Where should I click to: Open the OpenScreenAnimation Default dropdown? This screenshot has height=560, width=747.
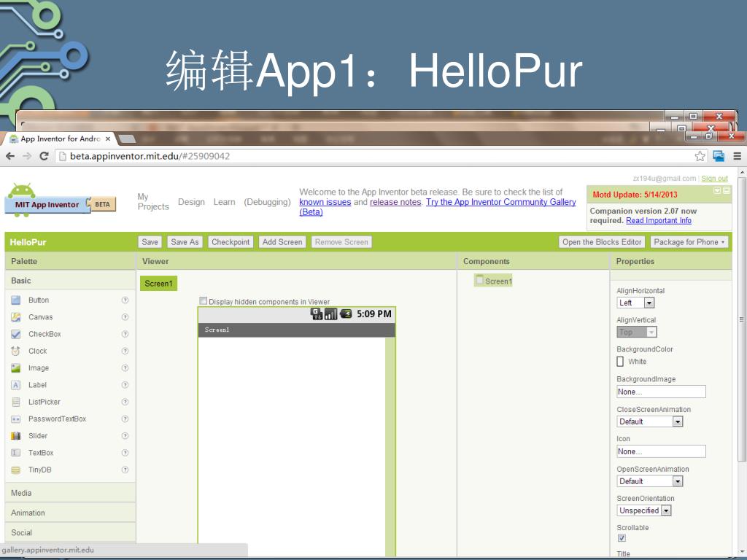[x=650, y=481]
